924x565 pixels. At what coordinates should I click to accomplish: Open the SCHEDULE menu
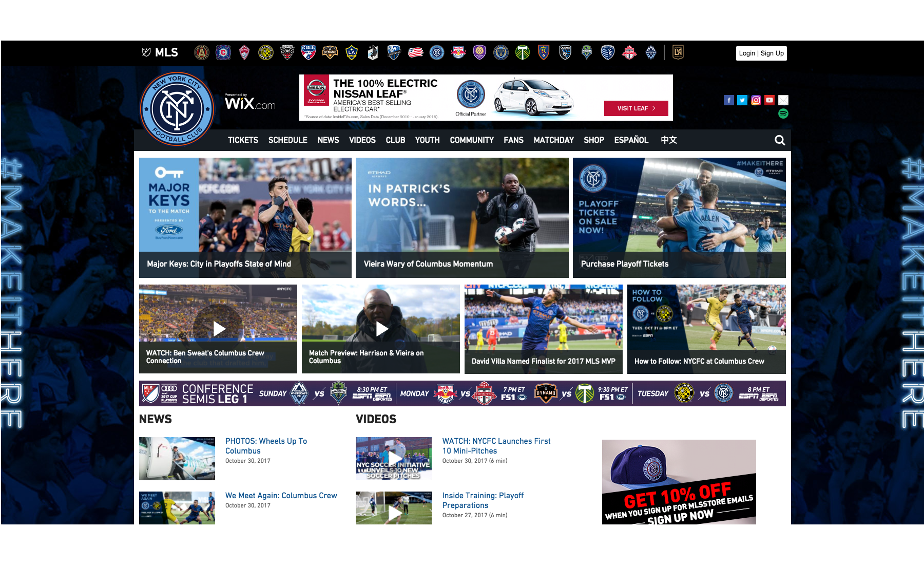[x=288, y=140]
